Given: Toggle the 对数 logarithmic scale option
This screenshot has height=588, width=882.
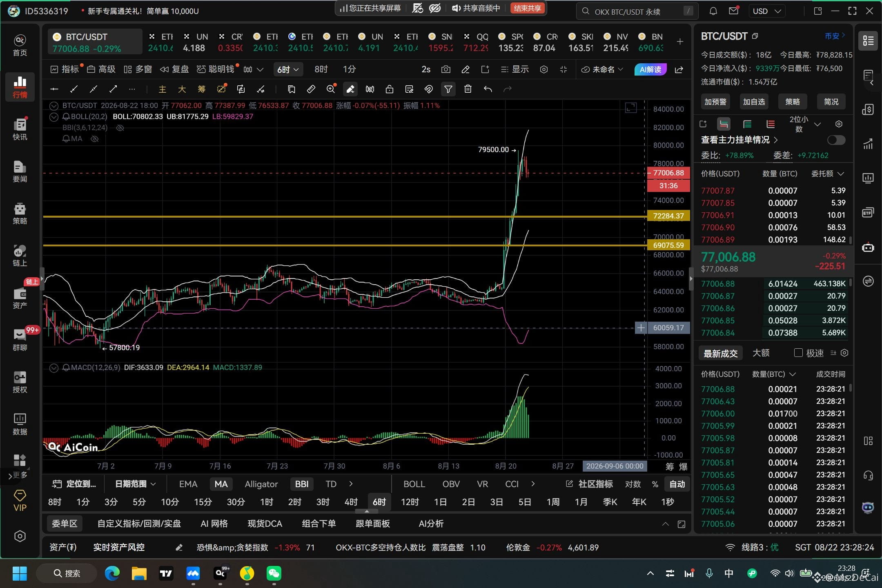Looking at the screenshot, I should [633, 484].
